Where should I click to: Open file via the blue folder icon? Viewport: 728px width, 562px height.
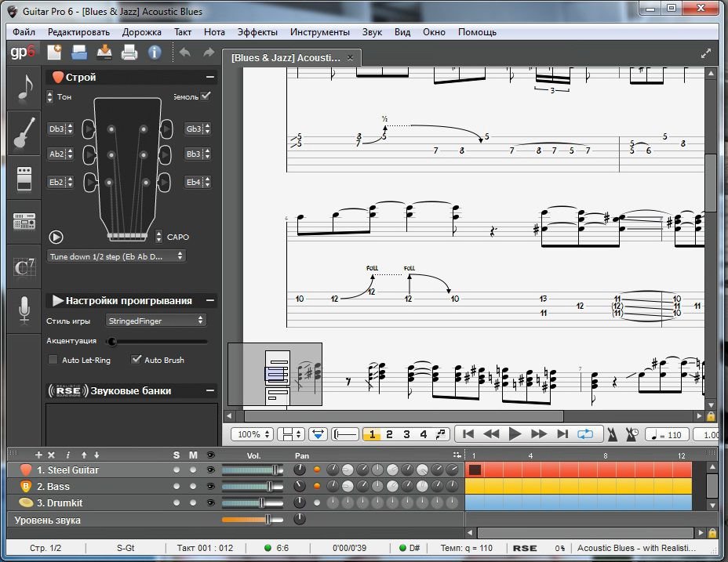point(79,52)
